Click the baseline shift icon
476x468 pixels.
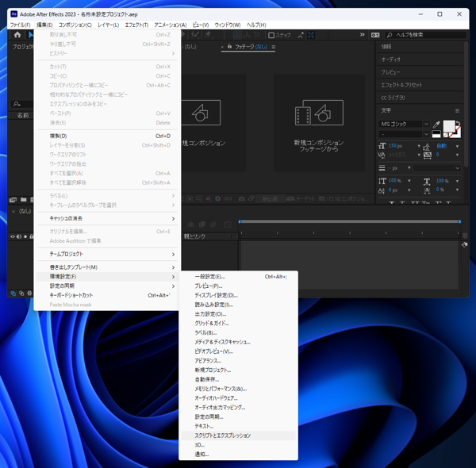(x=382, y=190)
